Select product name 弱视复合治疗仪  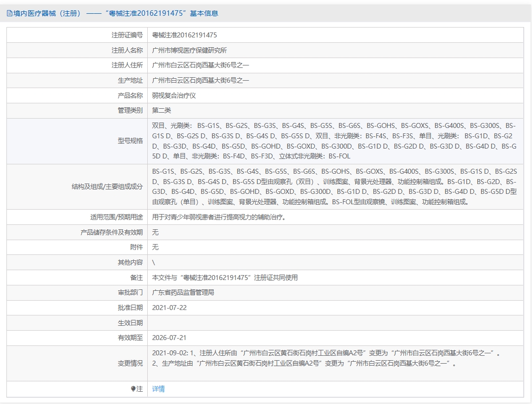click(174, 95)
